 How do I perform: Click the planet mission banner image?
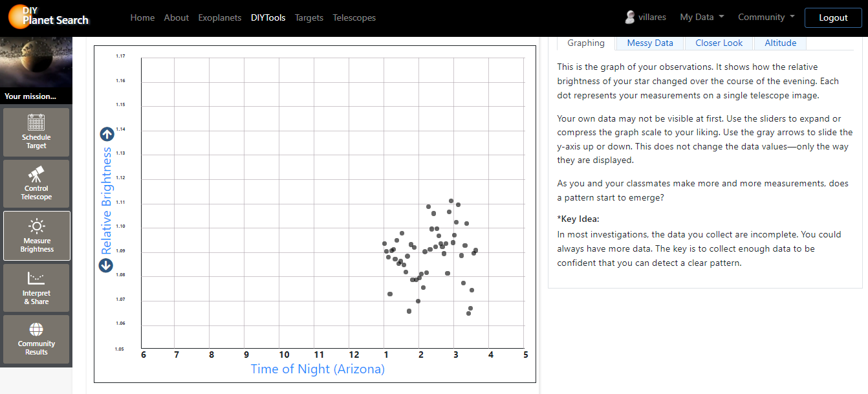(x=36, y=63)
